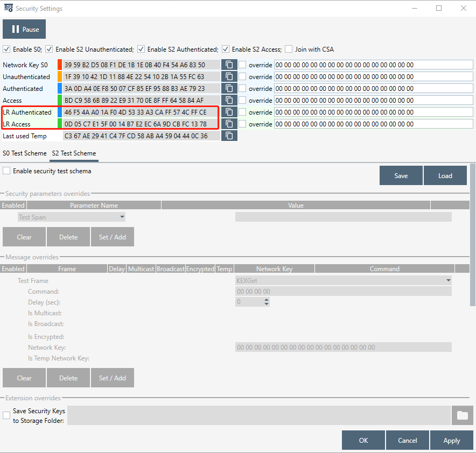Copy the Authenticated key value

click(229, 88)
